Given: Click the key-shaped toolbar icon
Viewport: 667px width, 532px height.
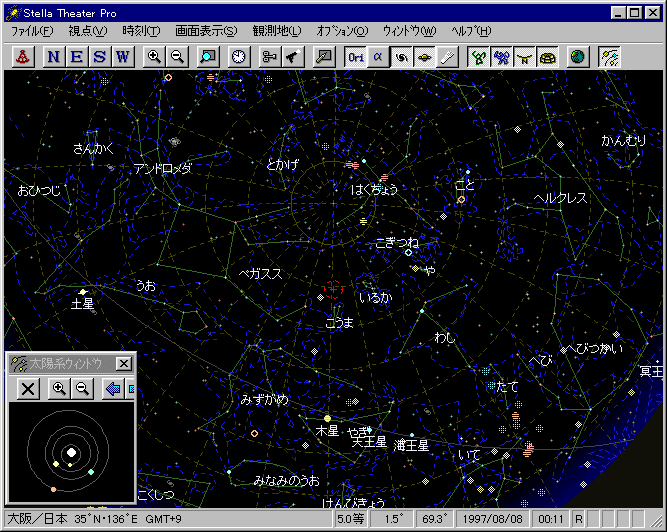Looking at the screenshot, I should tap(270, 57).
